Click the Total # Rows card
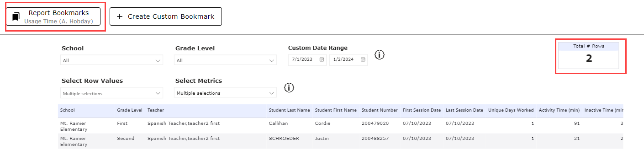This screenshot has height=167, width=644. click(589, 55)
